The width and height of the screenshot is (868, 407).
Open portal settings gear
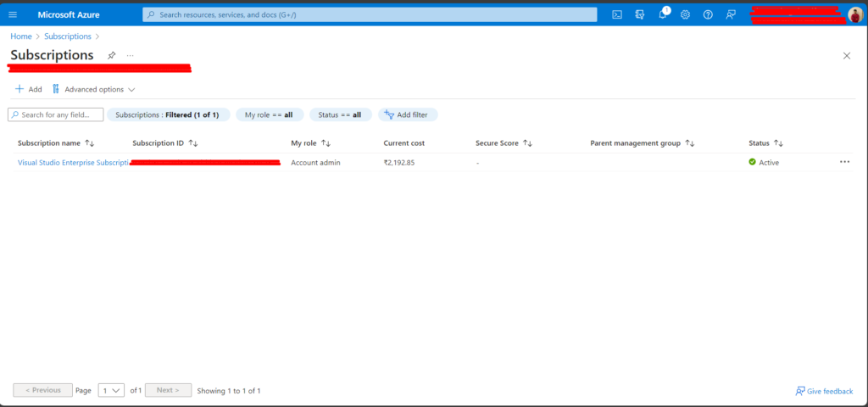(685, 15)
